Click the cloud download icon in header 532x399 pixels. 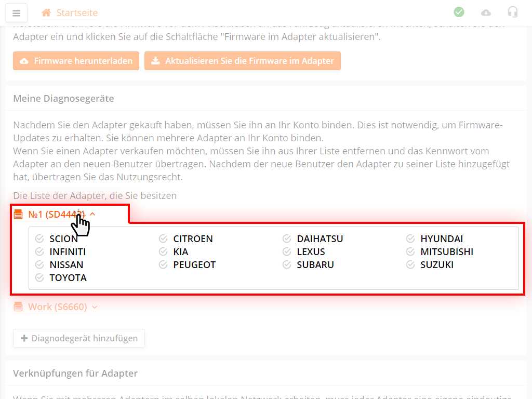[x=486, y=12]
